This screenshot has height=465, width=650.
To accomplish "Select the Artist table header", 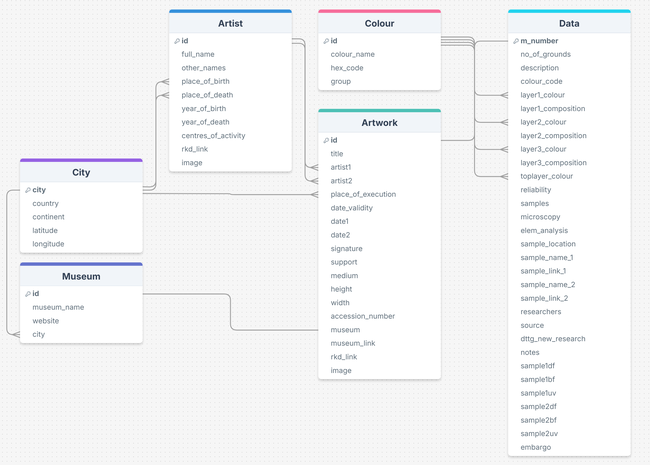I will click(x=230, y=23).
